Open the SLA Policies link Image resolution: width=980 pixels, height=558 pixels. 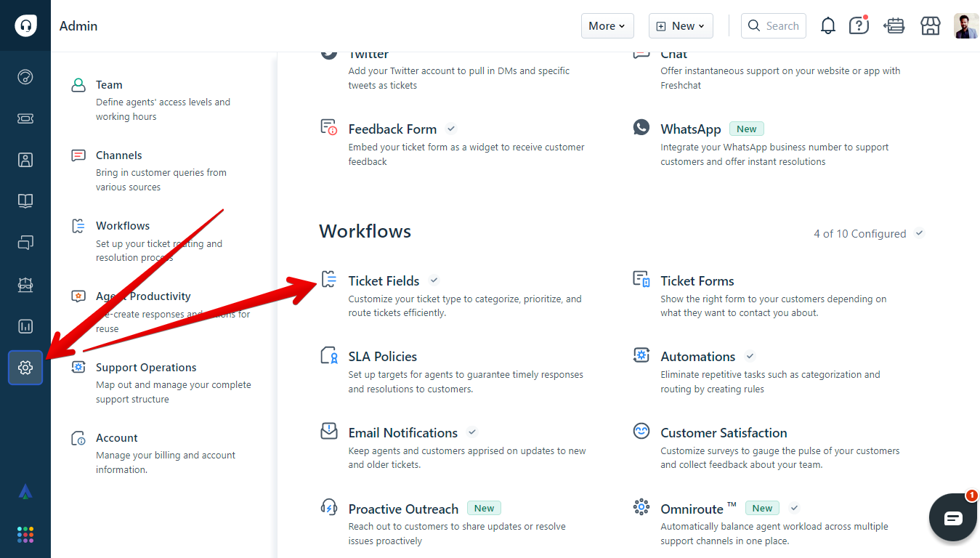pyautogui.click(x=383, y=356)
